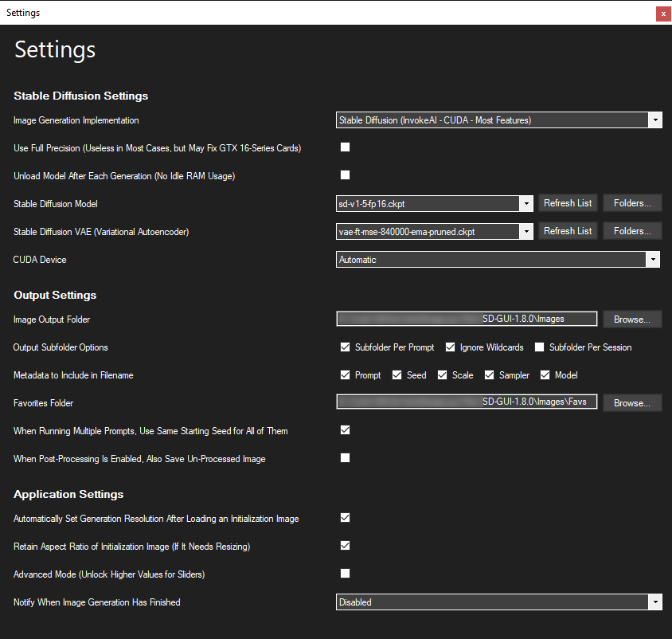The height and width of the screenshot is (639, 672).
Task: Open Folders for Stable Diffusion Model
Action: click(632, 203)
